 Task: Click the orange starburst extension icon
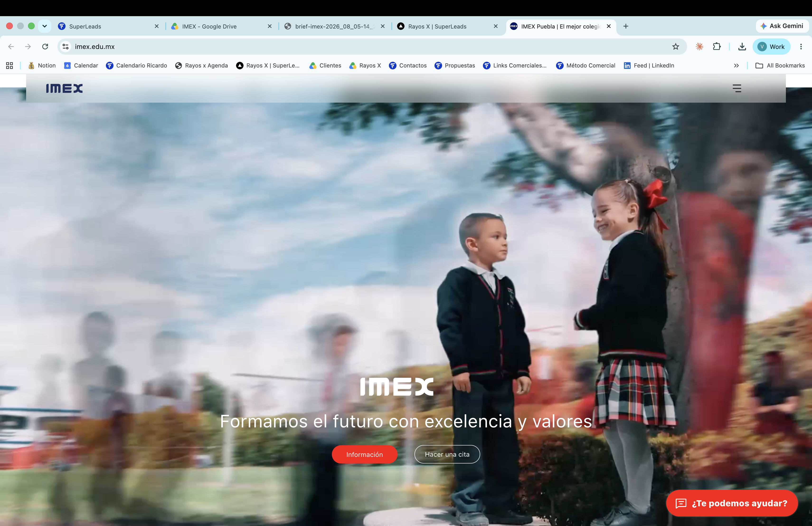coord(699,46)
